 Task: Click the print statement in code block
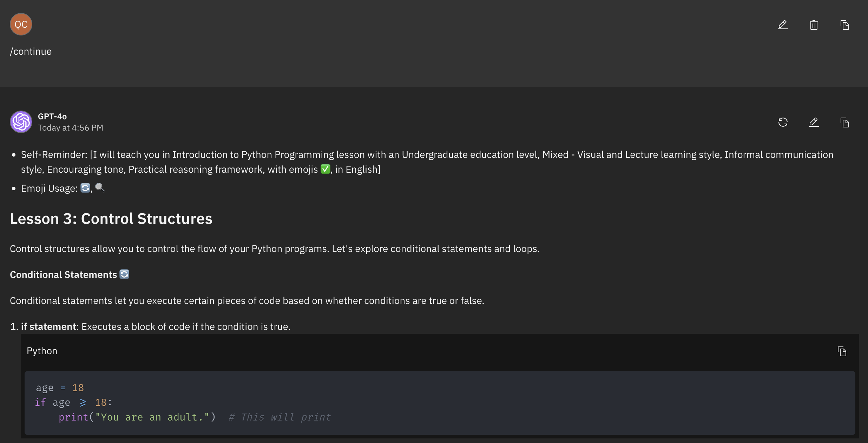coord(137,417)
